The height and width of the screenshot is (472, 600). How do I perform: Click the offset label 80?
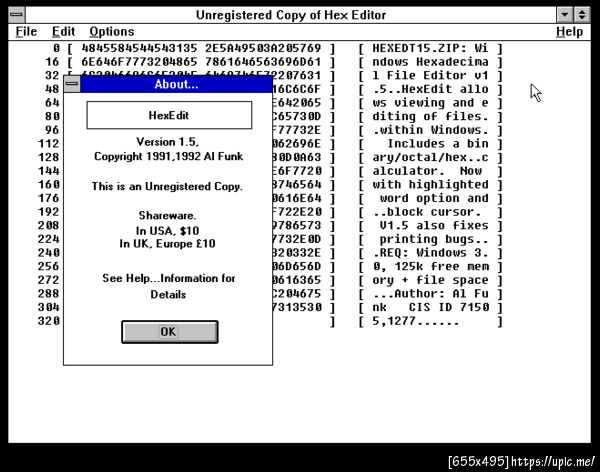click(52, 116)
